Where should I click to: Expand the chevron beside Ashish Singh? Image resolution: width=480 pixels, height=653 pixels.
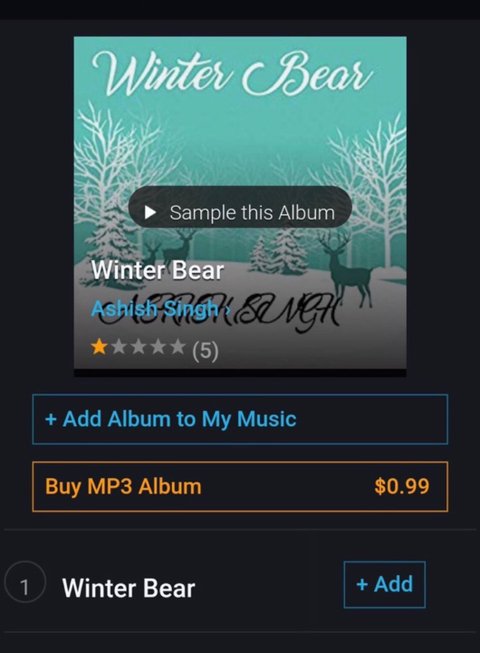(x=227, y=310)
